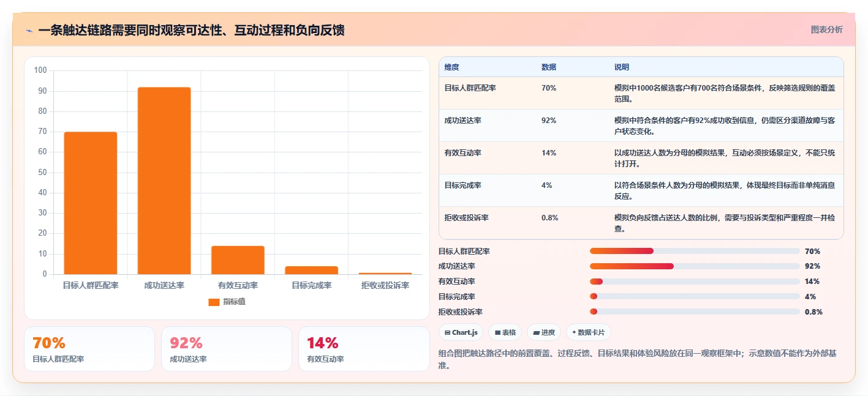
Task: Click the 成功送达率 progress bar at 92%
Action: (695, 266)
